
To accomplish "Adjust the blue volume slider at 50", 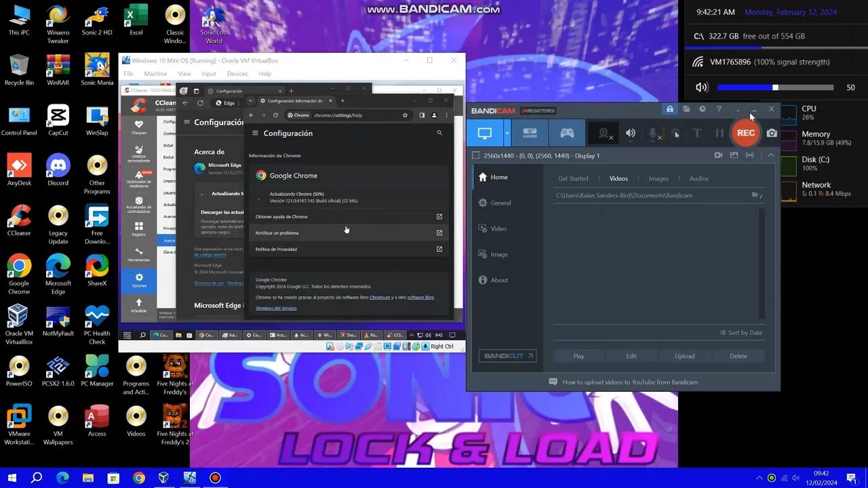I will point(775,87).
